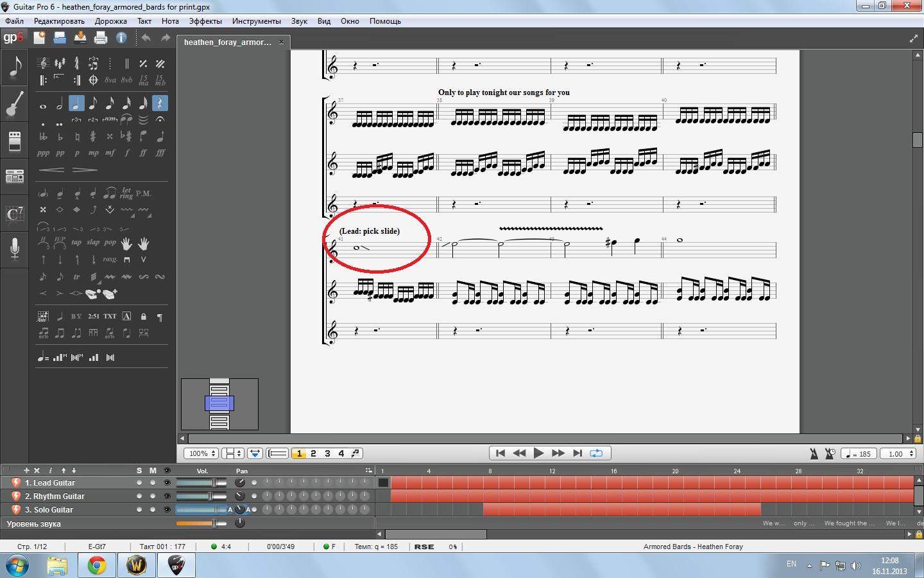Open a file using the folder icon
Image resolution: width=924 pixels, height=578 pixels.
pyautogui.click(x=60, y=38)
